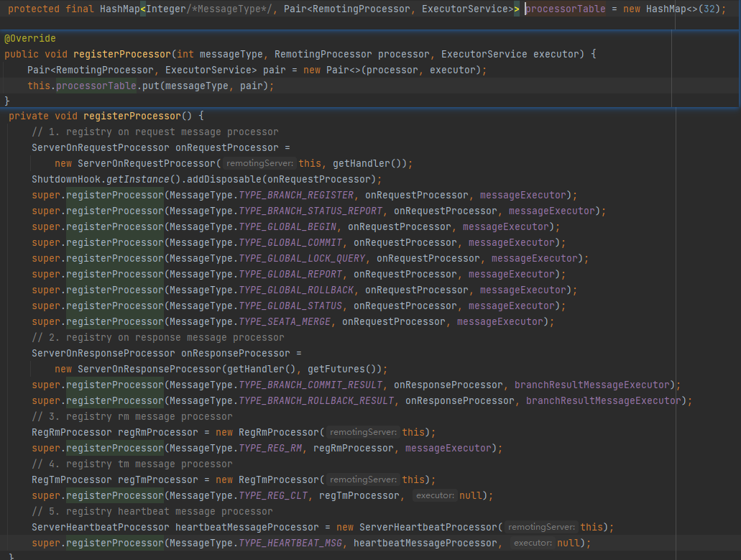The width and height of the screenshot is (741, 560).
Task: Click 'new HashMap<>(32)' initializer
Action: (x=671, y=9)
